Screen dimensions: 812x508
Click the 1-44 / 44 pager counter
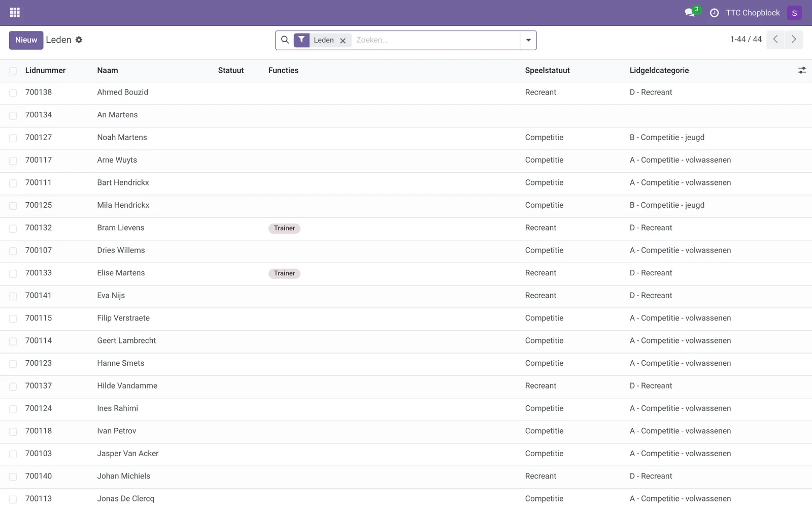(x=746, y=40)
